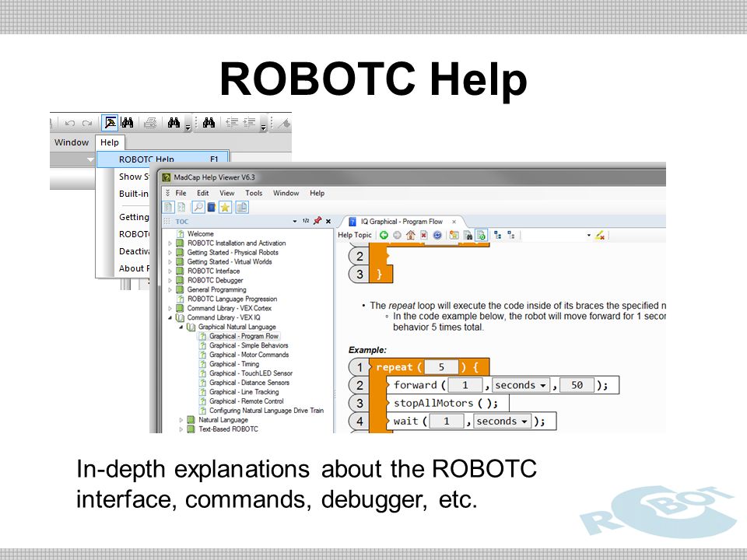Screen dimensions: 747x560
Task: Expand the ROBOTC Interface tree node
Action: [x=170, y=271]
